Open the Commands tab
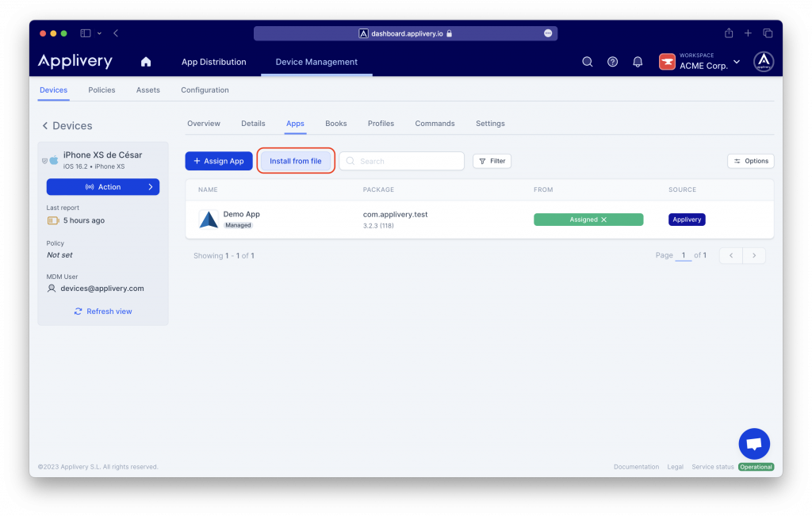Screen dimensions: 812x516 point(435,124)
